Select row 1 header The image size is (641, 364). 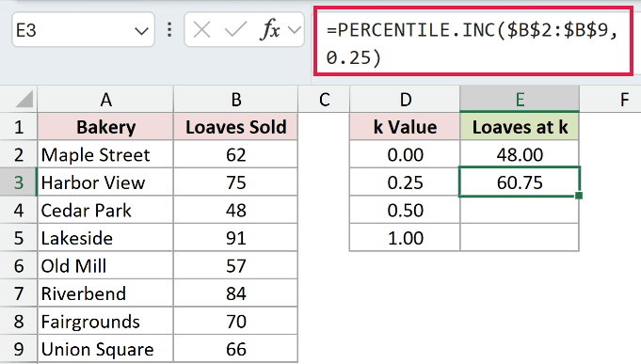click(x=19, y=127)
